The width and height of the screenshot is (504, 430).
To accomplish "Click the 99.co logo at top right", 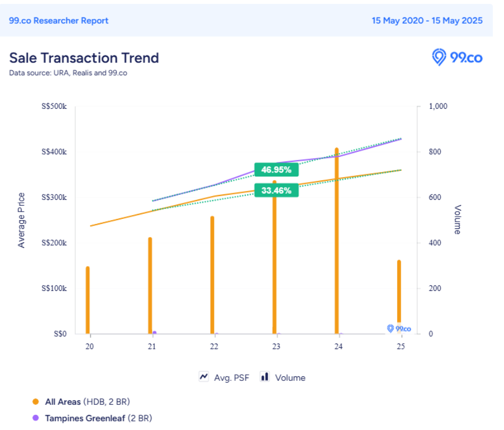I will point(457,57).
